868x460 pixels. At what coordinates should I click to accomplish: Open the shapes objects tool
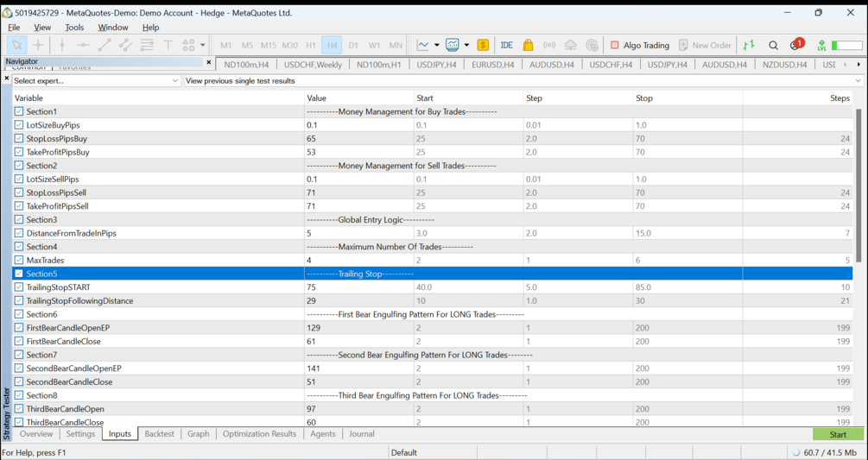189,46
